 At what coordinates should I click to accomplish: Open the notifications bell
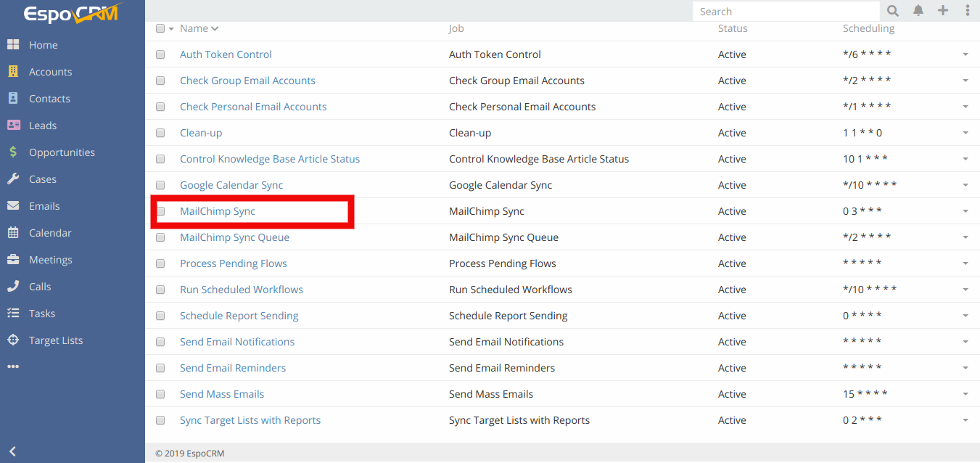coord(918,11)
